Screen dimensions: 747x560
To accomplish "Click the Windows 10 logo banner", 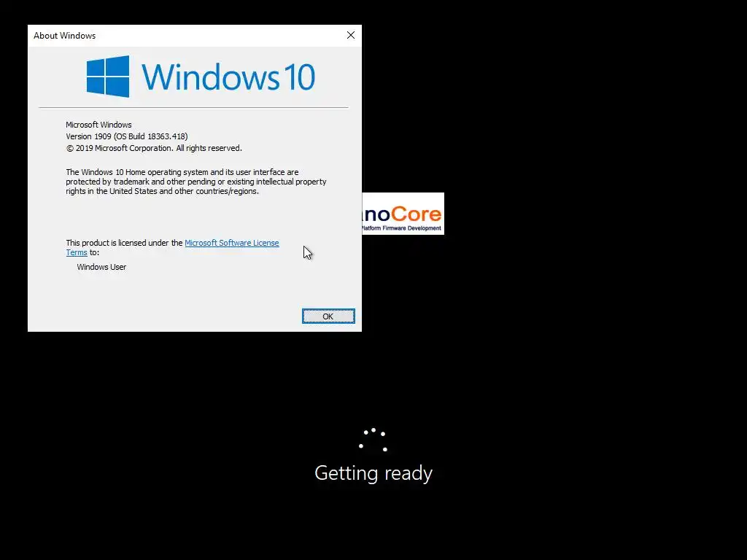I will click(201, 77).
